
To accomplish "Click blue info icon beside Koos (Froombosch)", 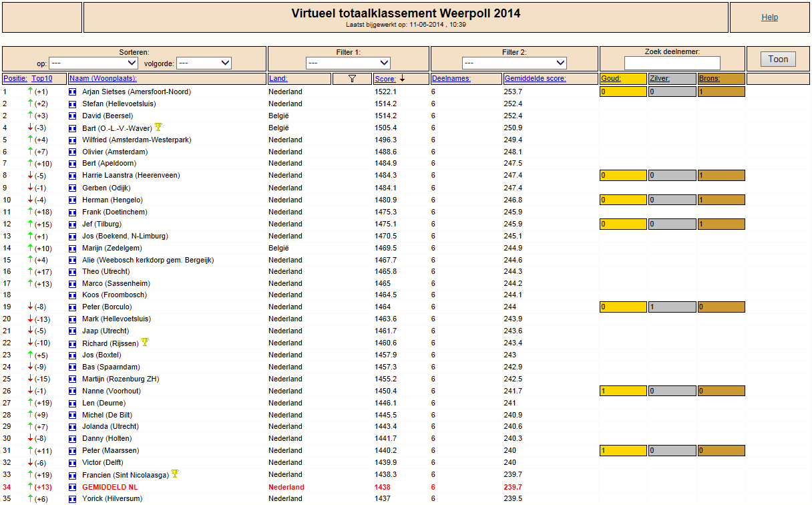I will point(73,295).
